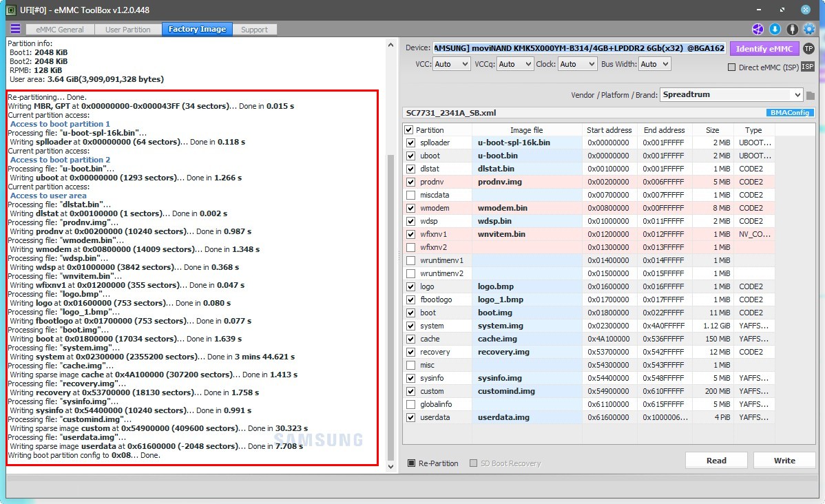Open settings with the blue gear icon
This screenshot has width=825, height=504.
pos(809,30)
